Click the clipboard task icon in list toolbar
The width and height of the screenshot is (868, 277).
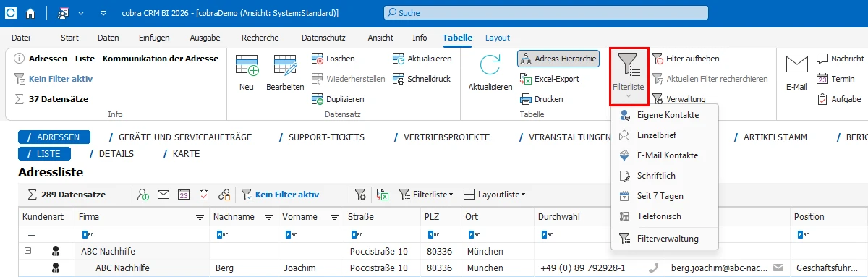[x=204, y=195]
